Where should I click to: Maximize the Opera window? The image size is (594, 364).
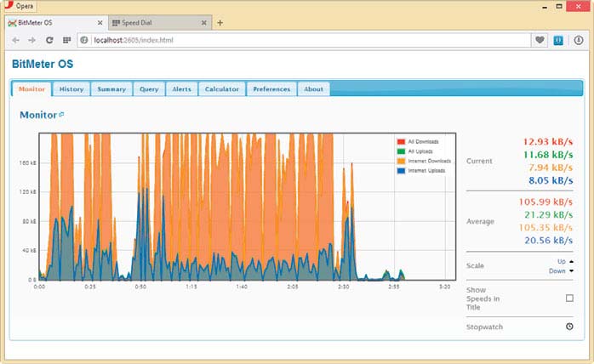(x=559, y=6)
